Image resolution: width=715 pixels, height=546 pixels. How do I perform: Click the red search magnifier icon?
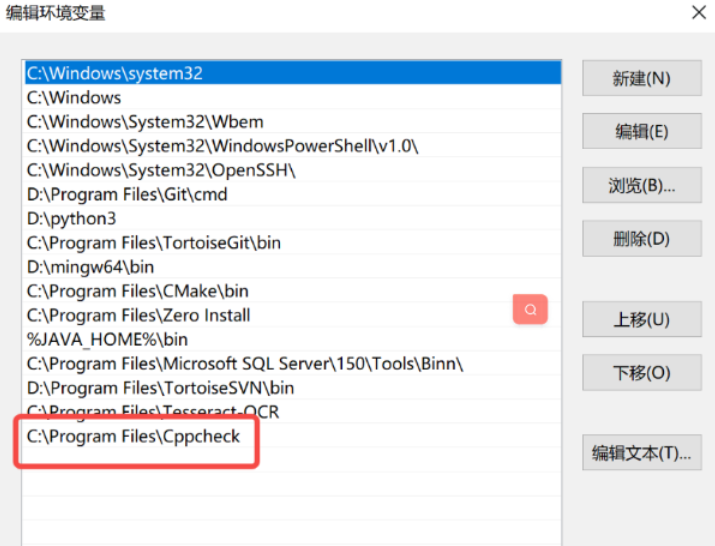pos(530,309)
